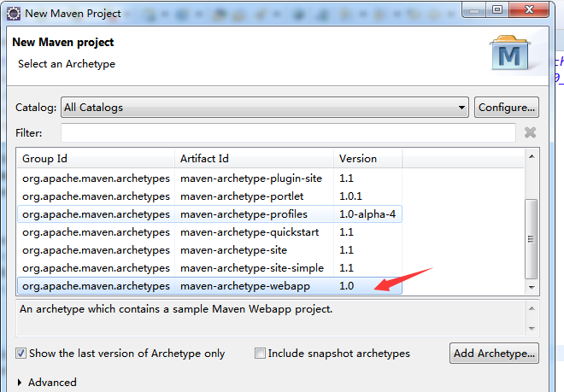The width and height of the screenshot is (564, 392).
Task: Open the Catalog dropdown showing All Catalogs
Action: pos(264,107)
